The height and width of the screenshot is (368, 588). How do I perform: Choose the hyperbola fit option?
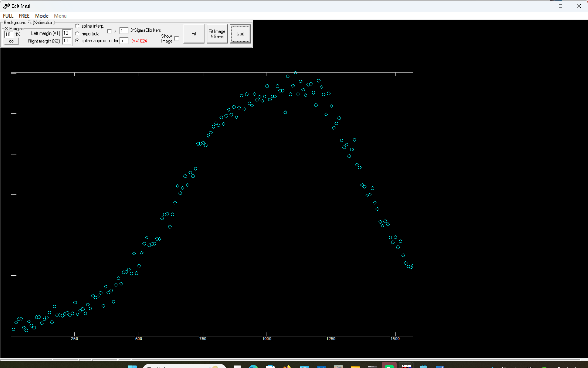(77, 34)
